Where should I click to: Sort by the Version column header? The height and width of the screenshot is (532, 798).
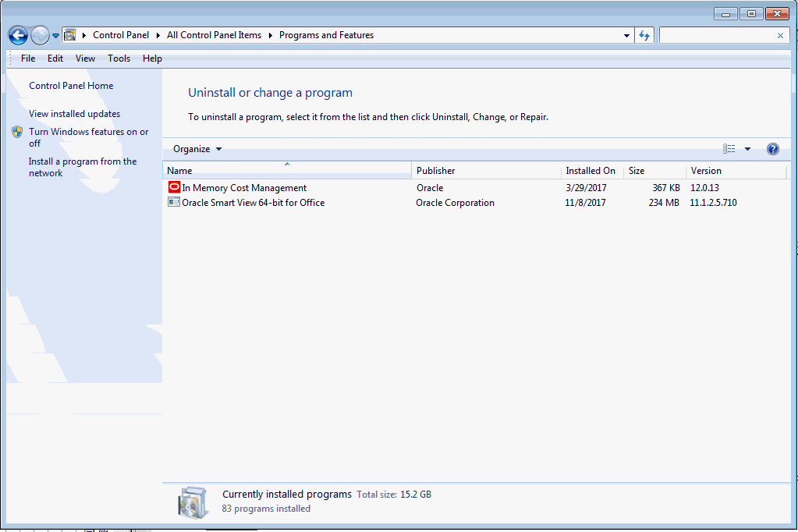click(x=736, y=171)
